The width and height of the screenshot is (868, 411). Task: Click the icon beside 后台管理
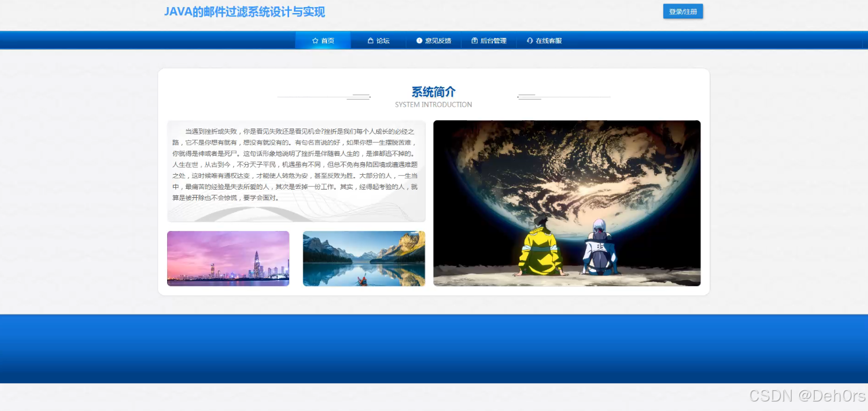coord(475,41)
